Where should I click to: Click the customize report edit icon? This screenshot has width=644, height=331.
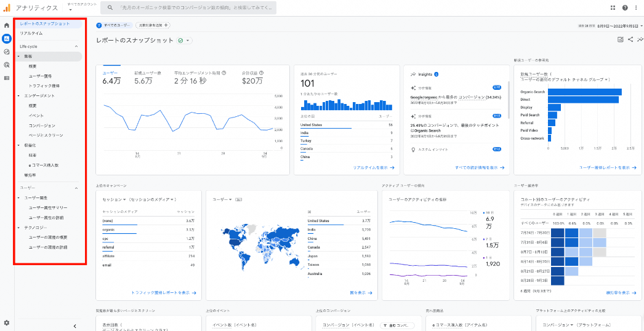(620, 39)
